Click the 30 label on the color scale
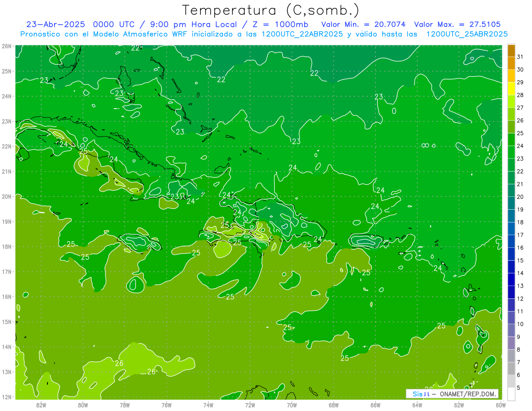 (x=520, y=69)
